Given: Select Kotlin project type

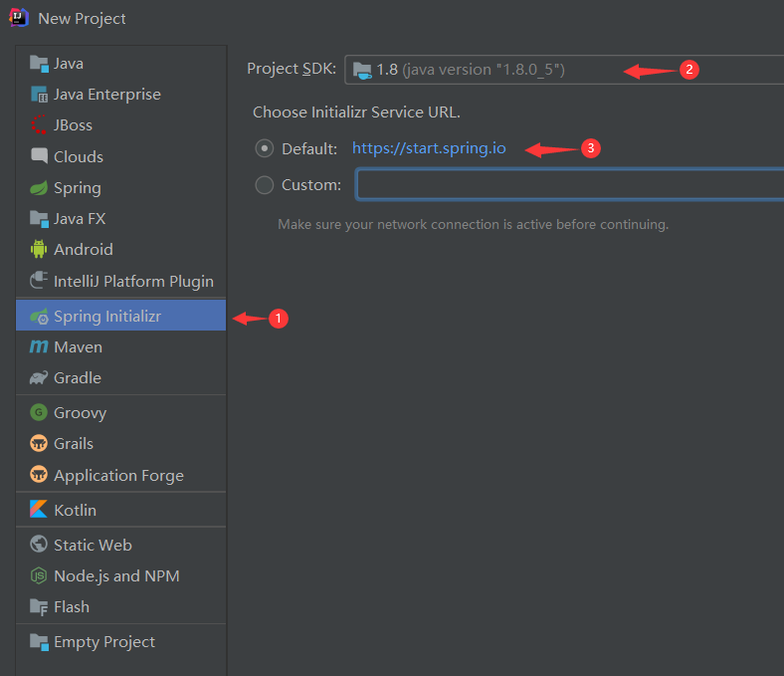Looking at the screenshot, I should [121, 510].
